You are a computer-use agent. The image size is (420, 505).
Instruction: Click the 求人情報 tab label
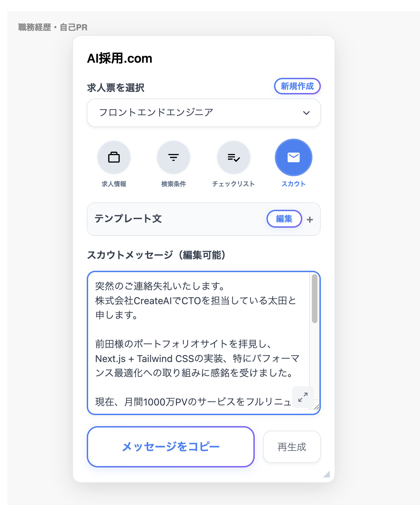point(114,184)
